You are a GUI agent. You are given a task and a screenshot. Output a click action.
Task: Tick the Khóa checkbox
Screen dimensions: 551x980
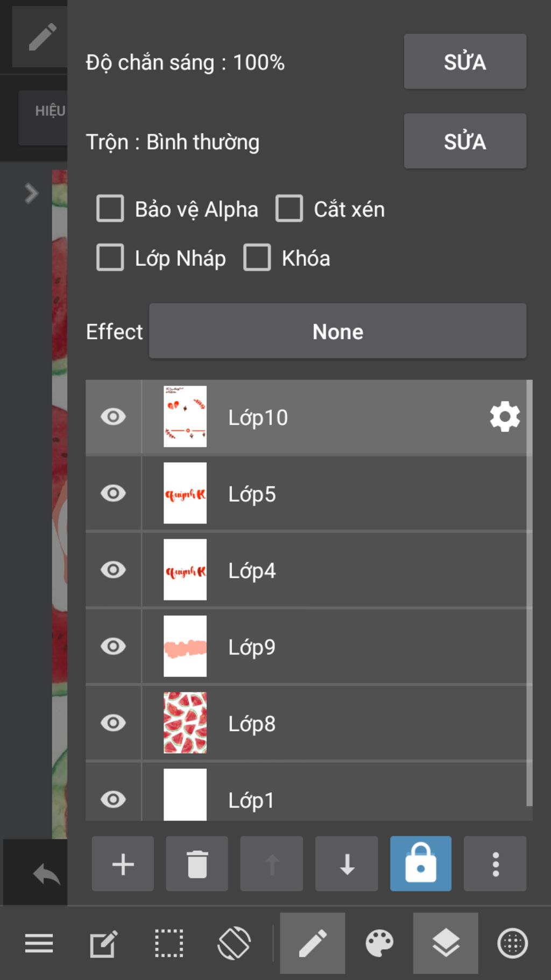tap(257, 257)
